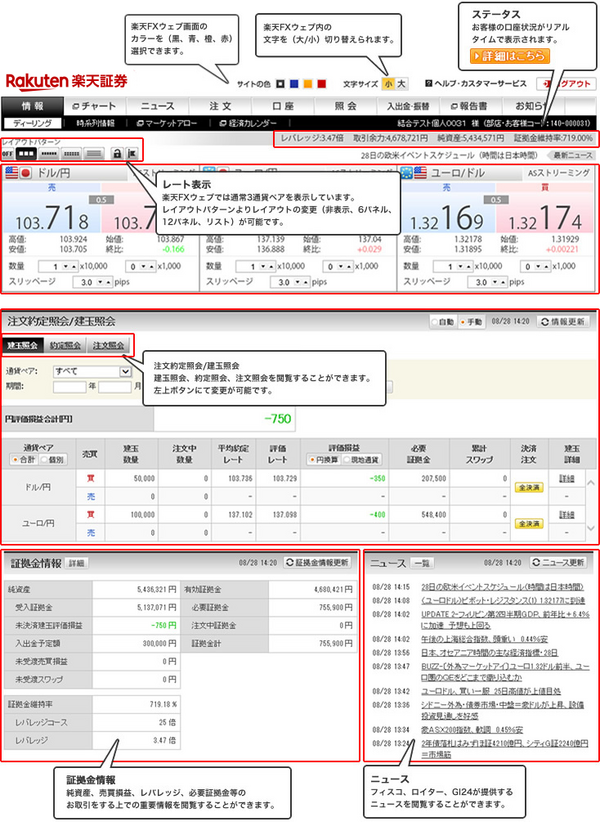Open the 注文 main menu tab

click(x=220, y=106)
